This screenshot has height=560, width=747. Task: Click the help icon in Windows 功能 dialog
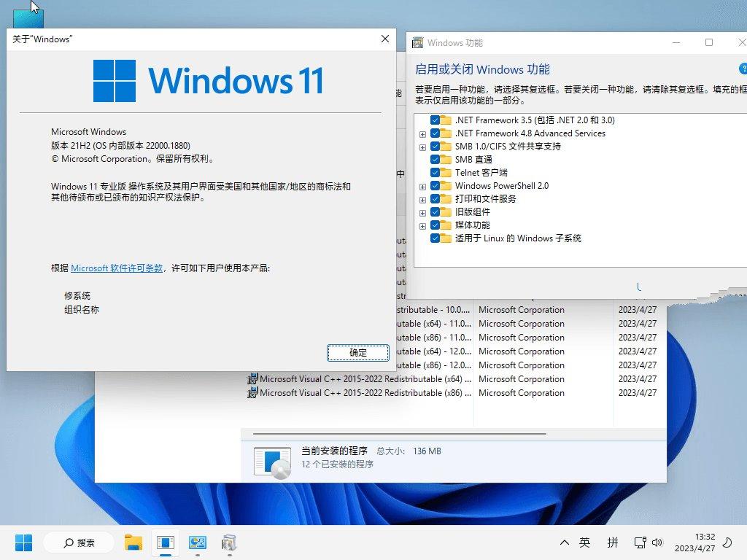click(x=744, y=69)
